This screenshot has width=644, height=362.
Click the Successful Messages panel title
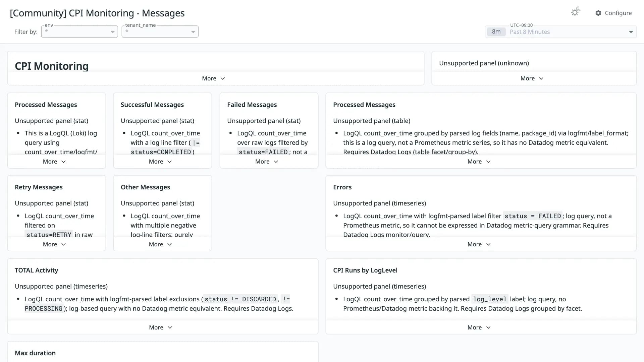(152, 105)
